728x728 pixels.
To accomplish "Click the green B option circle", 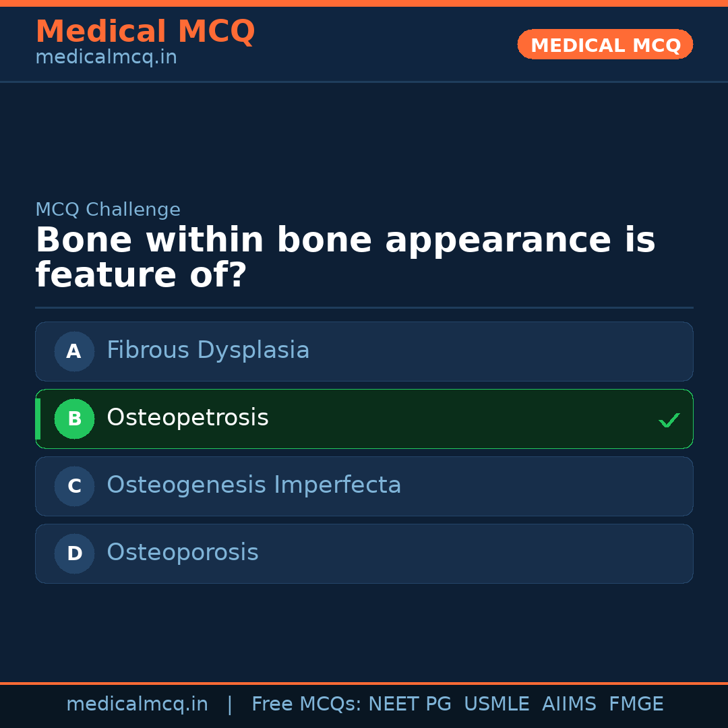I will click(x=74, y=419).
